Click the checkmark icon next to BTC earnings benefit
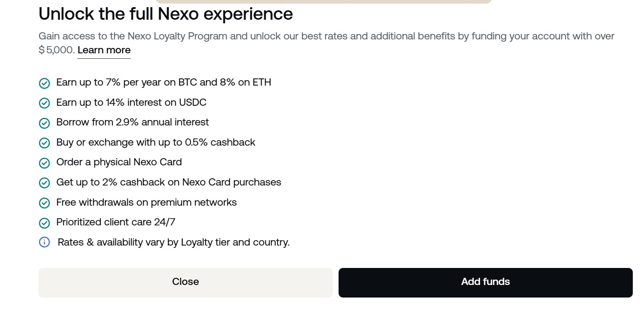This screenshot has width=644, height=315. point(44,83)
